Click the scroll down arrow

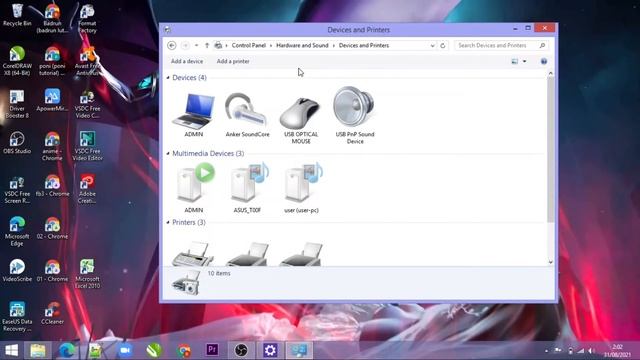pos(550,262)
